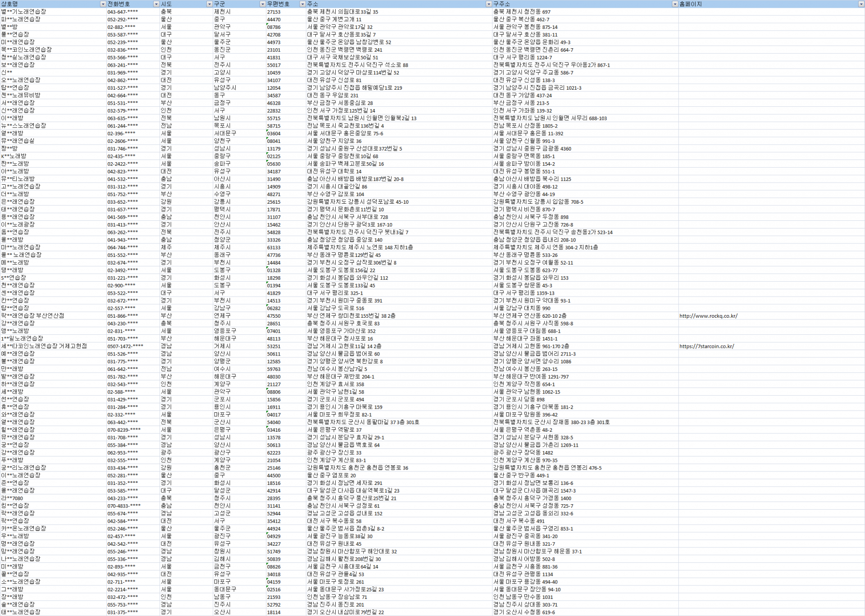865x616 pixels.
Task: Expand the 시도 filter arrow
Action: [x=209, y=4]
